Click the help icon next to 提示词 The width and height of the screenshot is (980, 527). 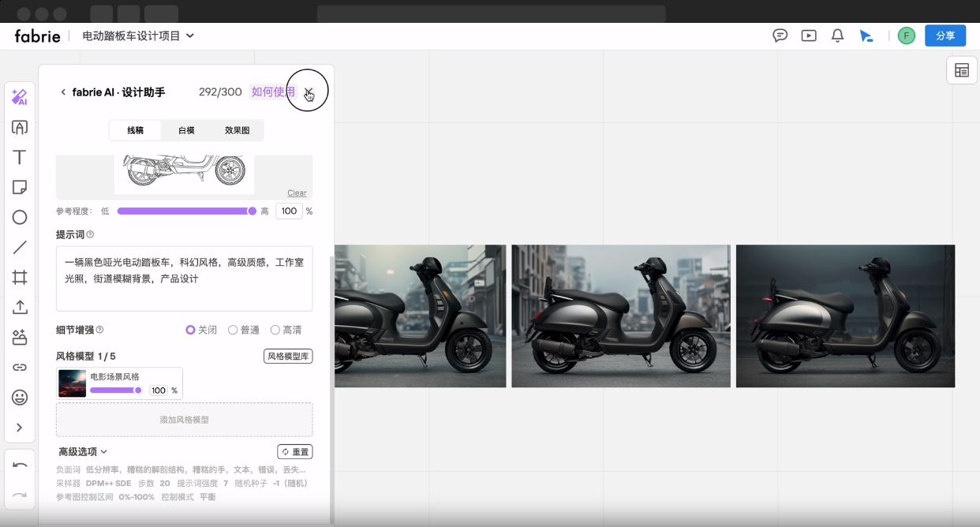pyautogui.click(x=90, y=234)
